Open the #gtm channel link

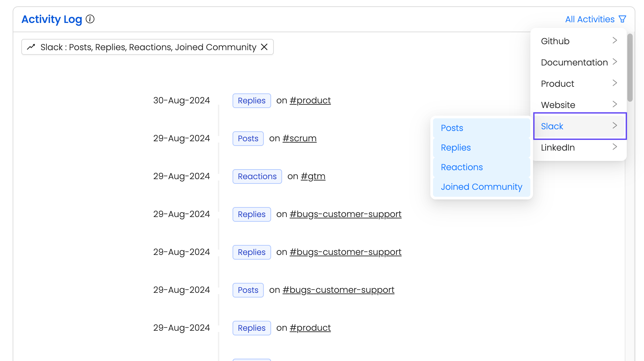pyautogui.click(x=313, y=176)
